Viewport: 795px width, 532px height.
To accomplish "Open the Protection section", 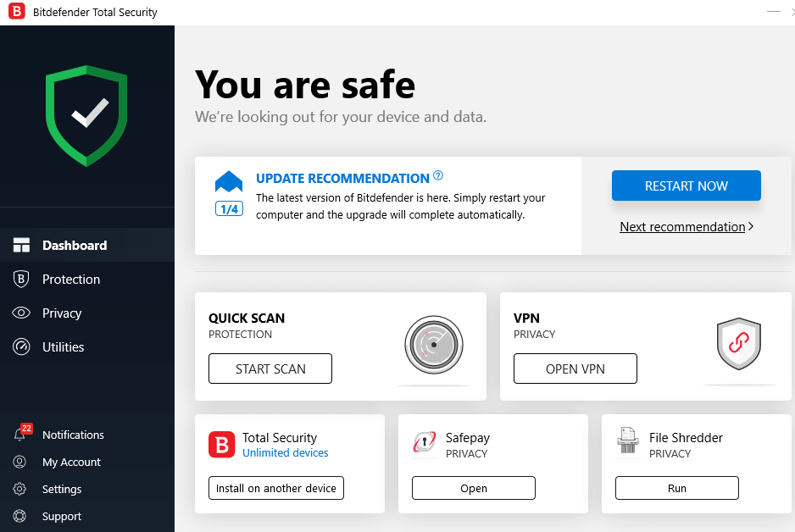I will click(71, 279).
